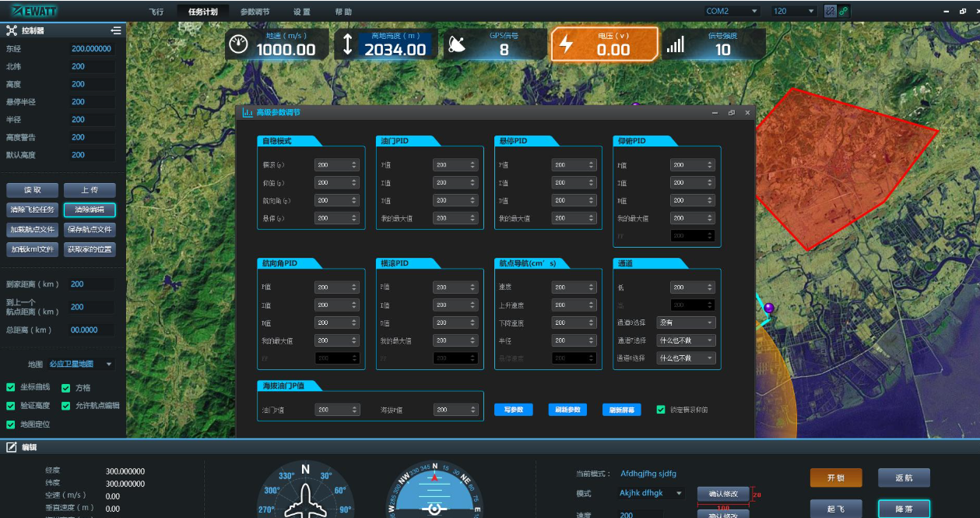Click the 编辑 panel pencil icon

coord(12,447)
